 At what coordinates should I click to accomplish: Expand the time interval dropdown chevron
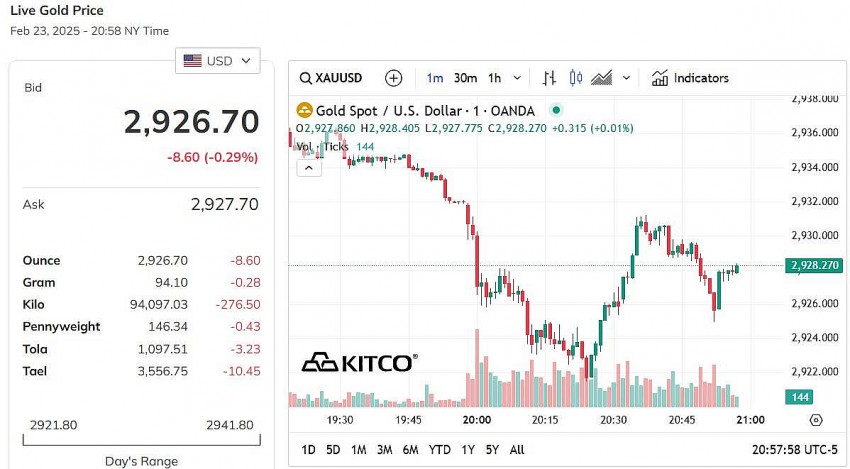click(x=517, y=78)
